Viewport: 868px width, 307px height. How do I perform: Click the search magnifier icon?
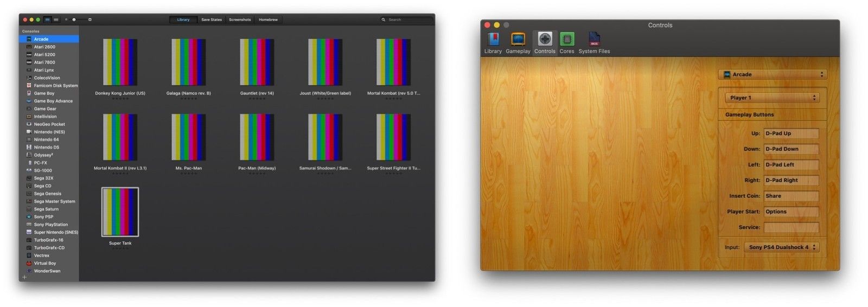[x=384, y=20]
